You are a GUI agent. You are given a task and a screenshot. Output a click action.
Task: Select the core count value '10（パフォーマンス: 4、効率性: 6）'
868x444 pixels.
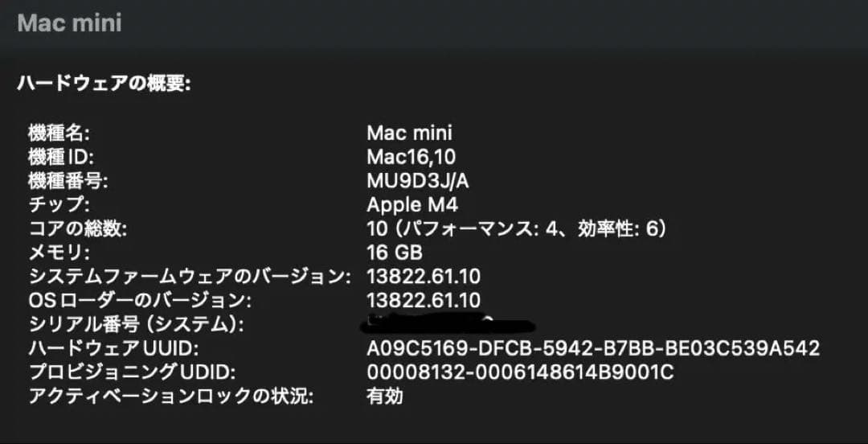[516, 229]
